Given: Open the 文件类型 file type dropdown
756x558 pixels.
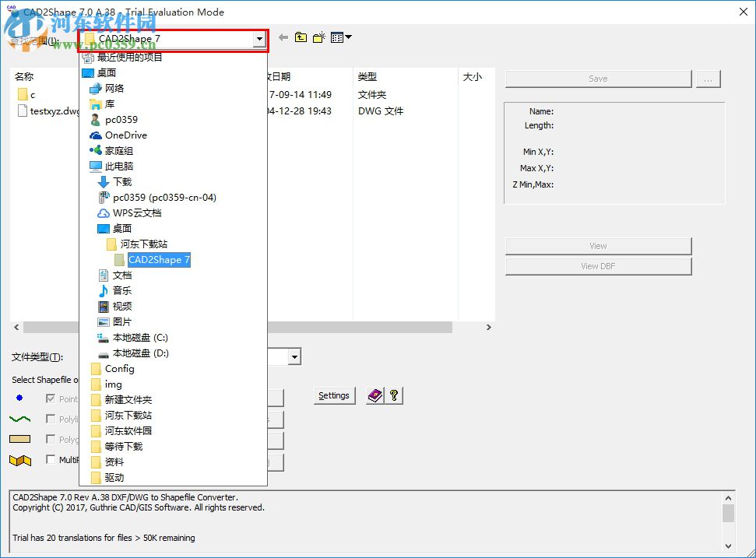Looking at the screenshot, I should (294, 356).
